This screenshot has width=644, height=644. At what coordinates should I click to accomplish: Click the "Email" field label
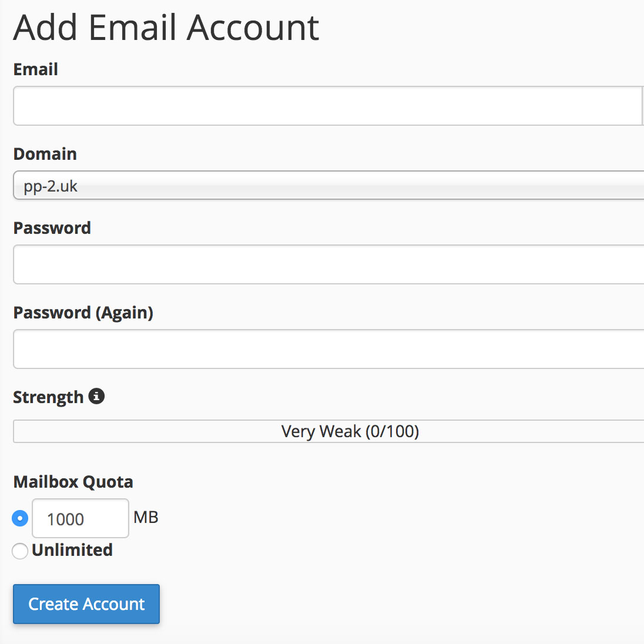tap(36, 69)
